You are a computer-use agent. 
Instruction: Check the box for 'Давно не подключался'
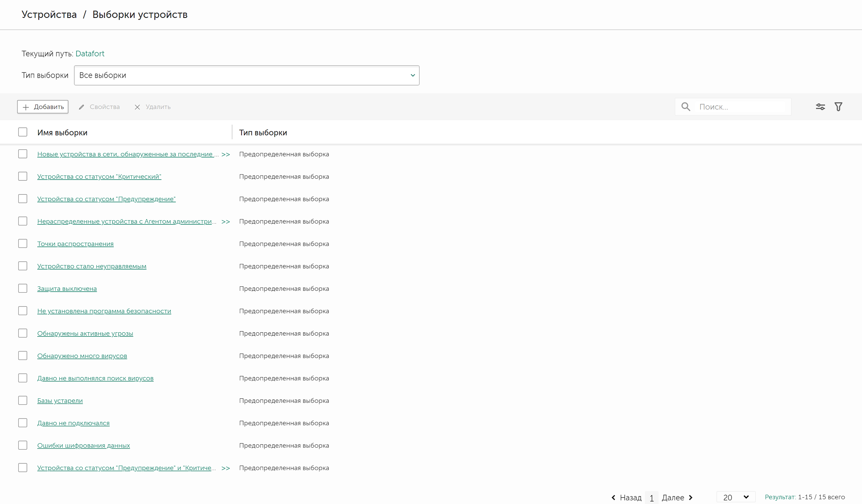[23, 423]
